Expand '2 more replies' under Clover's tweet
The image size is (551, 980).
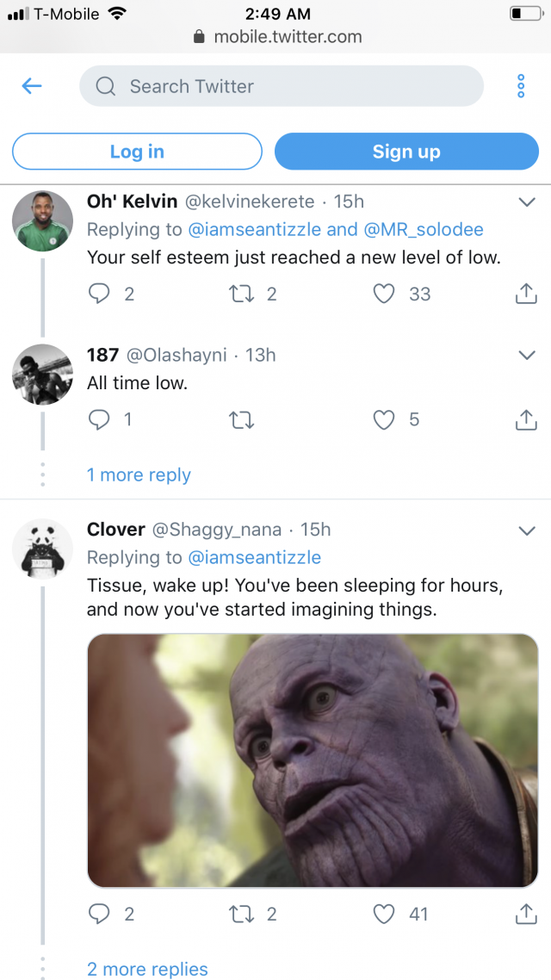147,969
